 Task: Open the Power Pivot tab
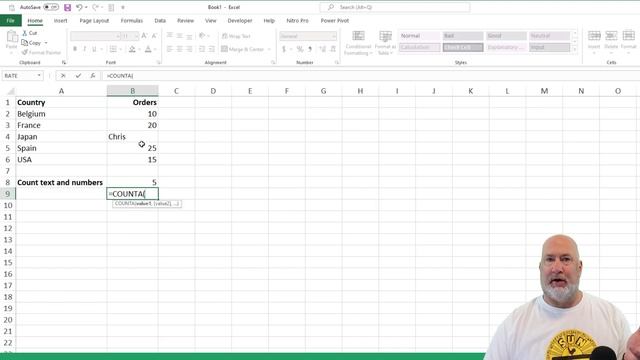coord(335,20)
